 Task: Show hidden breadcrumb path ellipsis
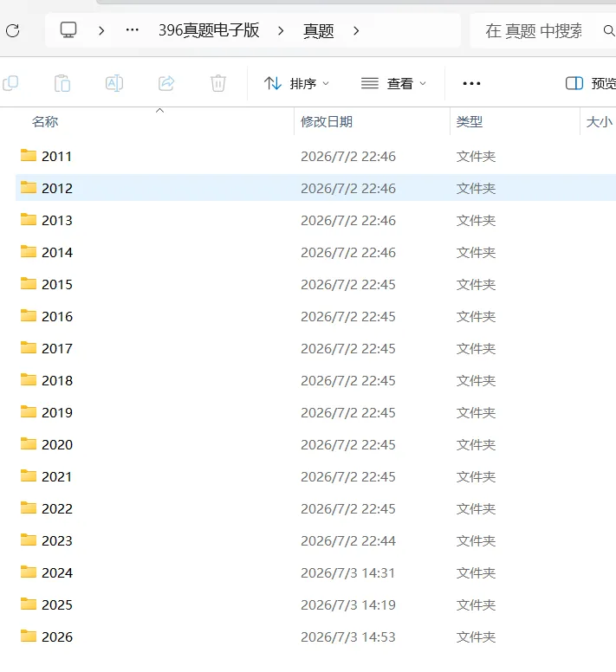132,30
